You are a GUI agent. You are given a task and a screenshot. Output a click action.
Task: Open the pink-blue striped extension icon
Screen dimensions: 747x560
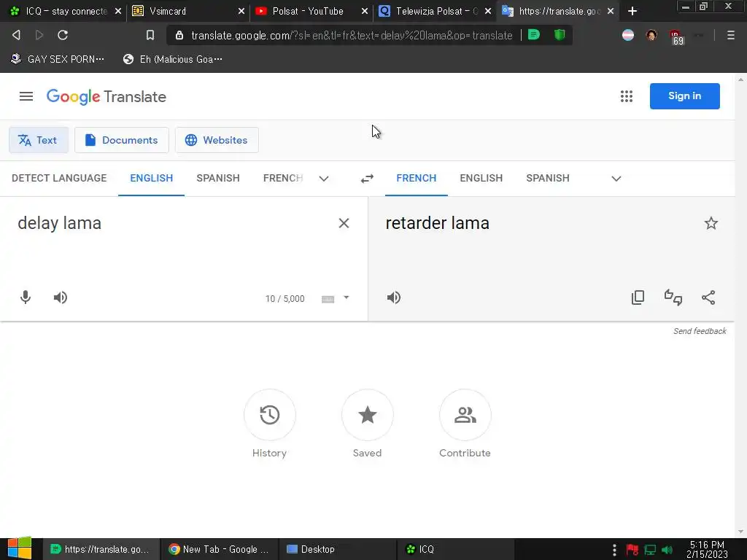(628, 35)
